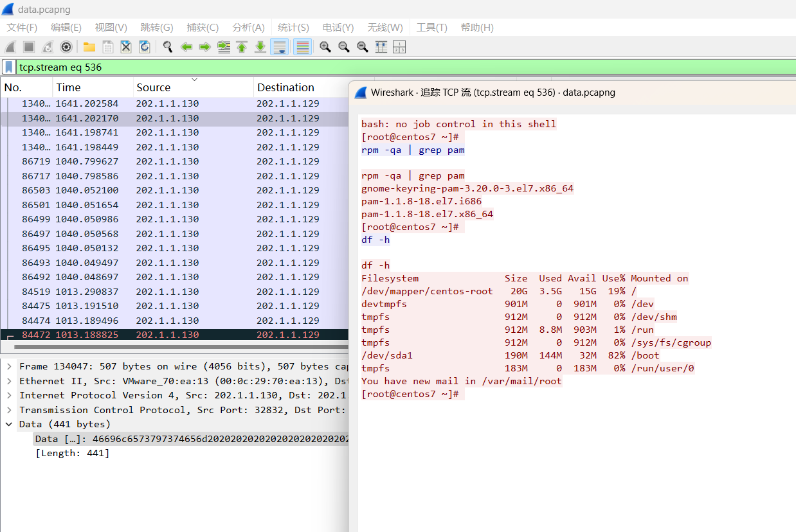Viewport: 796px width, 532px height.
Task: Go to specified packet icon
Action: (x=224, y=47)
